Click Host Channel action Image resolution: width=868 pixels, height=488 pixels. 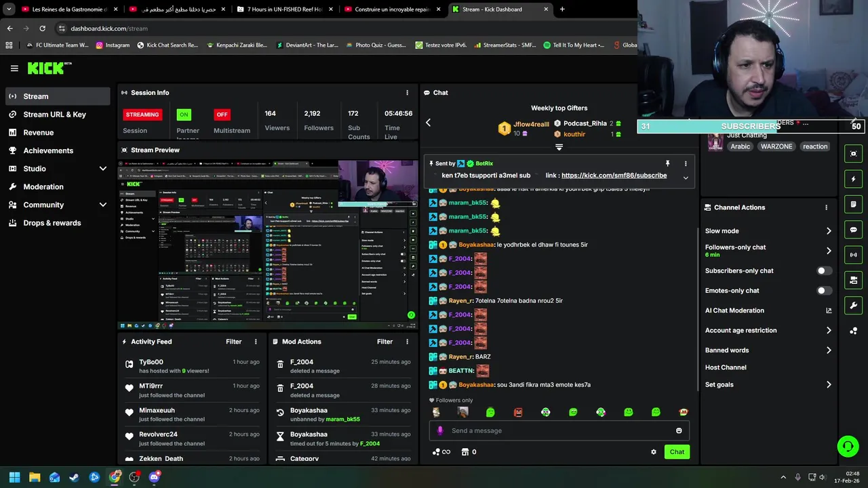tap(726, 367)
